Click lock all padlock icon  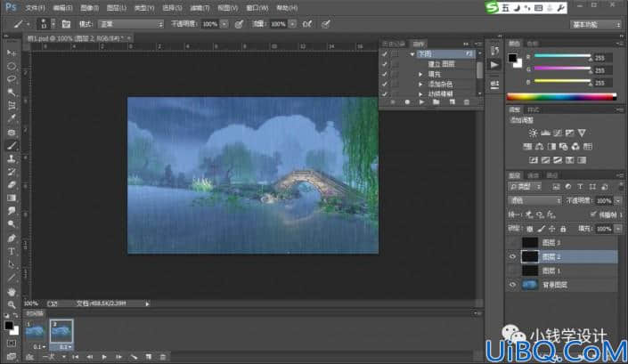563,229
